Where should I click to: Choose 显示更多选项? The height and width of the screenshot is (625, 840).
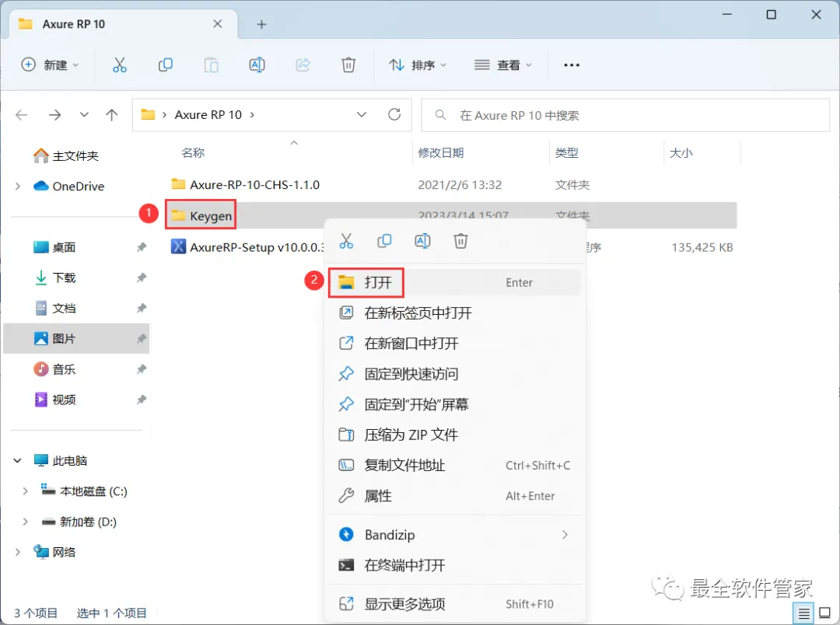coord(455,604)
